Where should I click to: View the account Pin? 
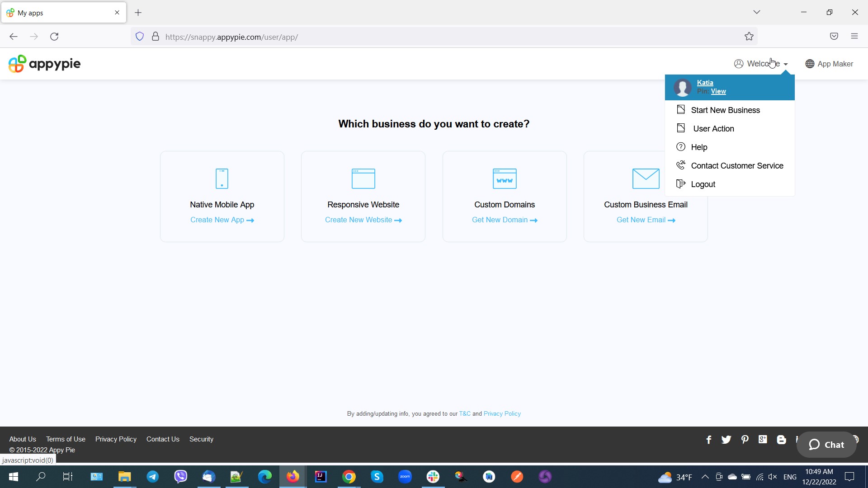718,91
